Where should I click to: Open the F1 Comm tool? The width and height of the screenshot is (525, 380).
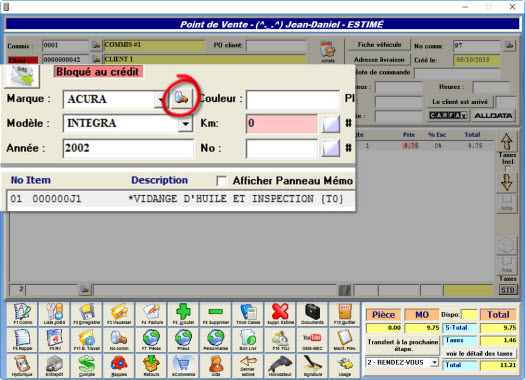[22, 314]
